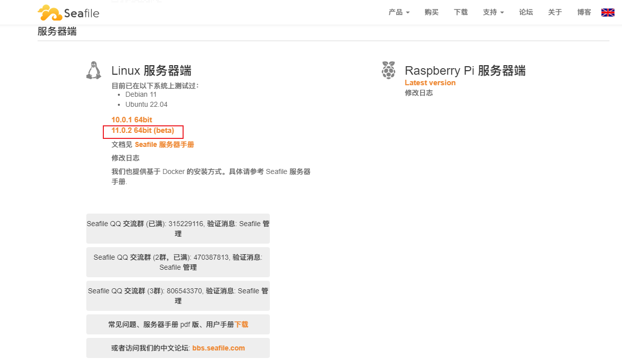Click the Raspberry Pi logo icon

[x=388, y=70]
